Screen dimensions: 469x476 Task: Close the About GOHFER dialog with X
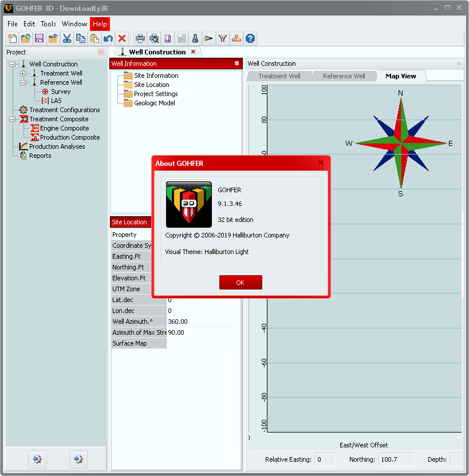click(321, 162)
